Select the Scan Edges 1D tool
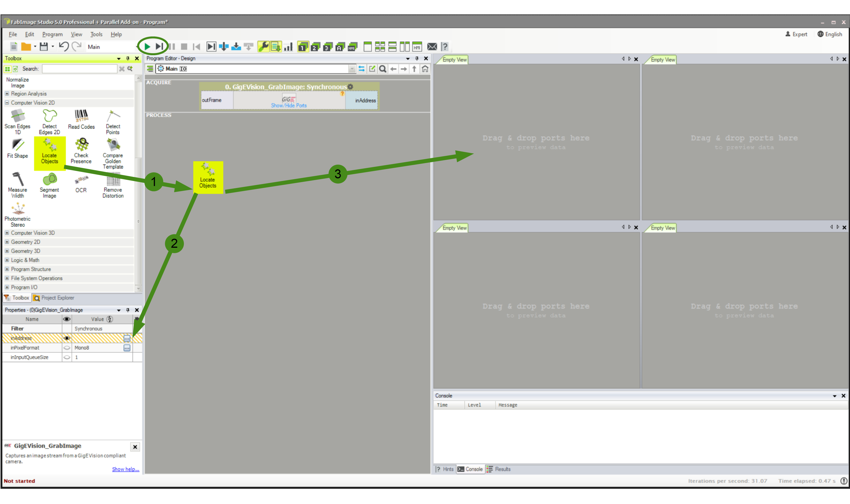Image resolution: width=850 pixels, height=504 pixels. 17,122
